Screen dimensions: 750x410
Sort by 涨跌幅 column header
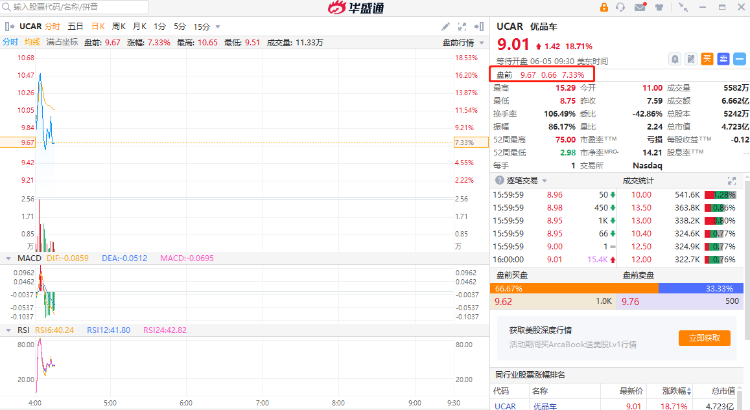coord(676,391)
